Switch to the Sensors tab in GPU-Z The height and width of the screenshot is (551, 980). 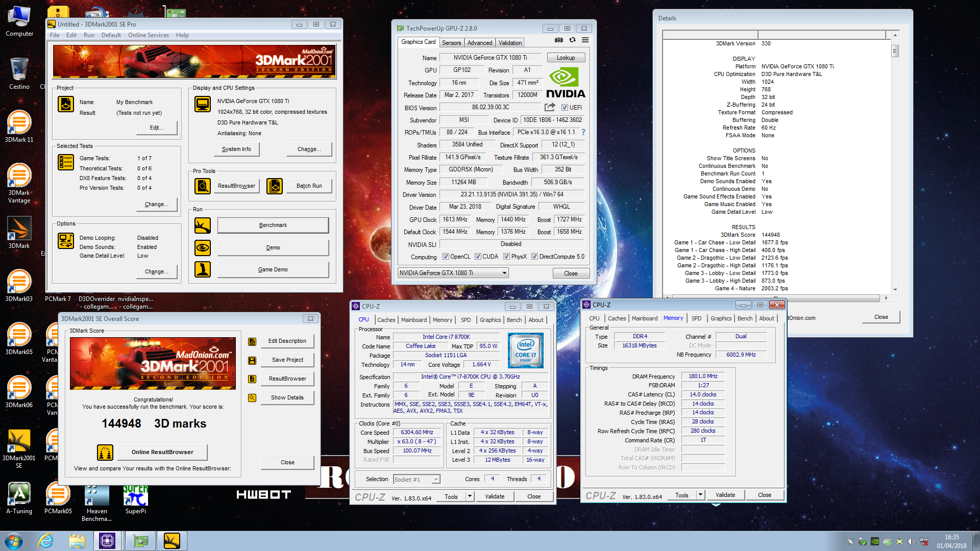(451, 43)
